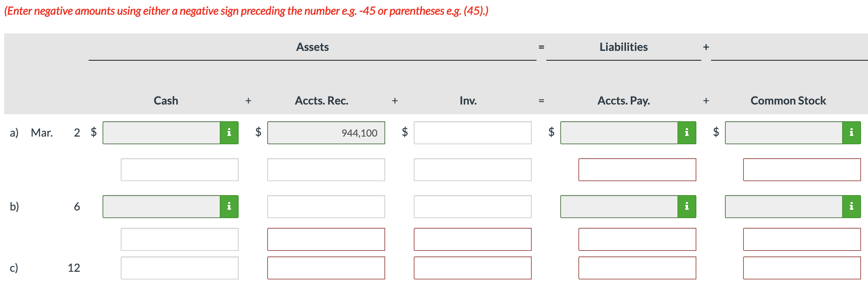
Task: Select second-line Common Stock input under row b
Action: pos(802,239)
